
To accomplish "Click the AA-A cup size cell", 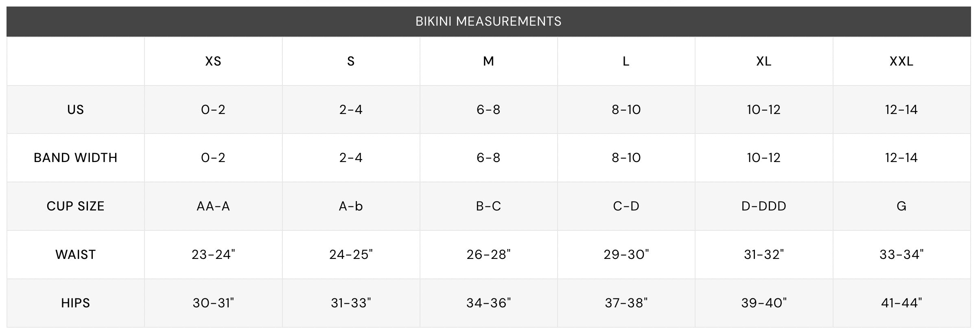I will tap(213, 206).
